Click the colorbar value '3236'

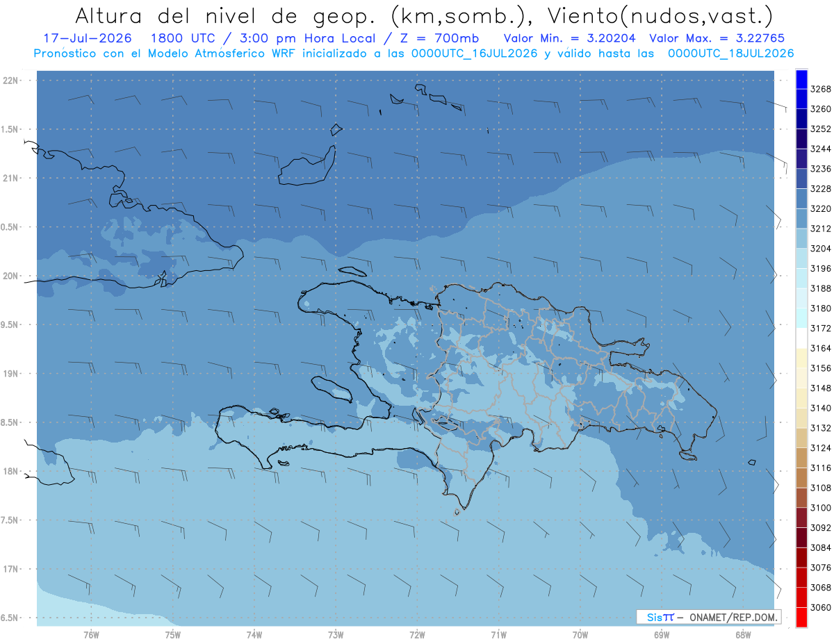pos(821,169)
